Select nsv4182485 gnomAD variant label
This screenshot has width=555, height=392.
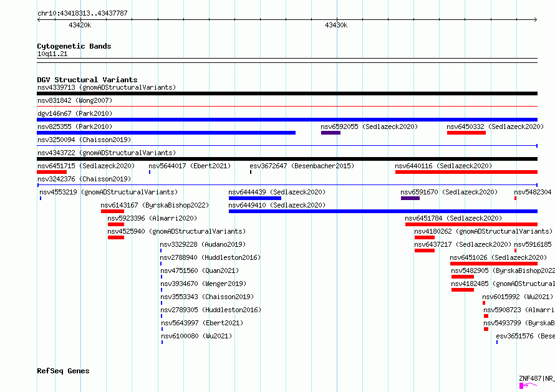tap(503, 284)
